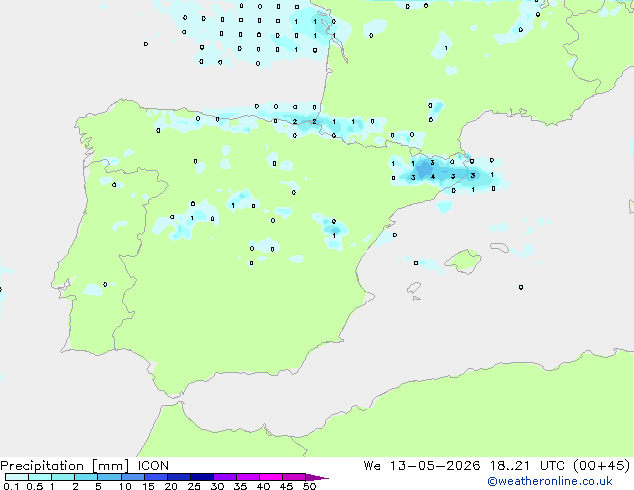
Task: Click the legend label '35'
Action: point(240,486)
